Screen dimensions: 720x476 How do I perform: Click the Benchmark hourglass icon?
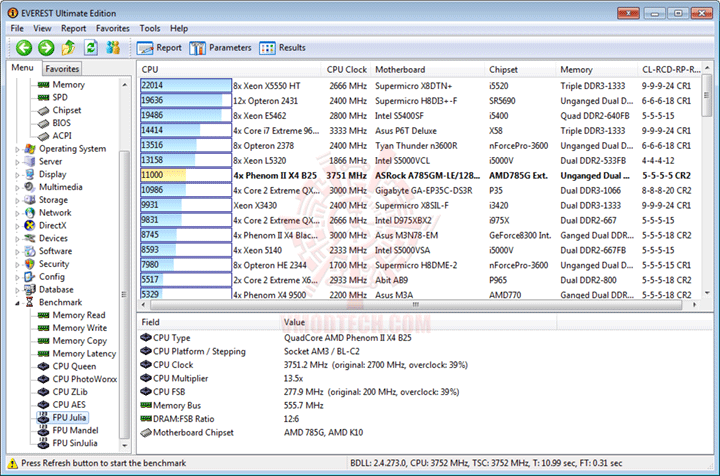(30, 302)
